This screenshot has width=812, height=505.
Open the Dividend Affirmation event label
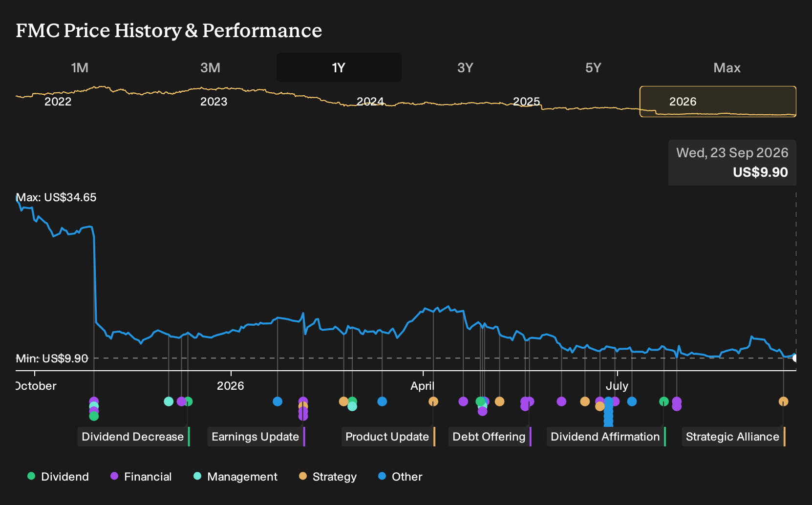click(x=606, y=437)
